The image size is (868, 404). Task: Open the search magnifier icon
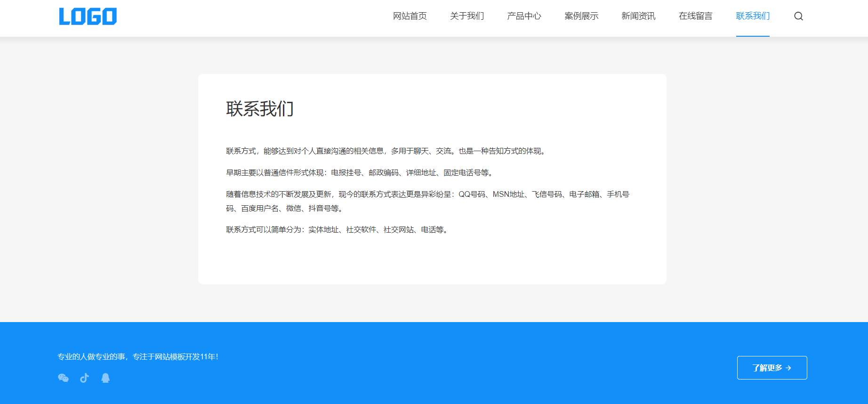tap(798, 16)
